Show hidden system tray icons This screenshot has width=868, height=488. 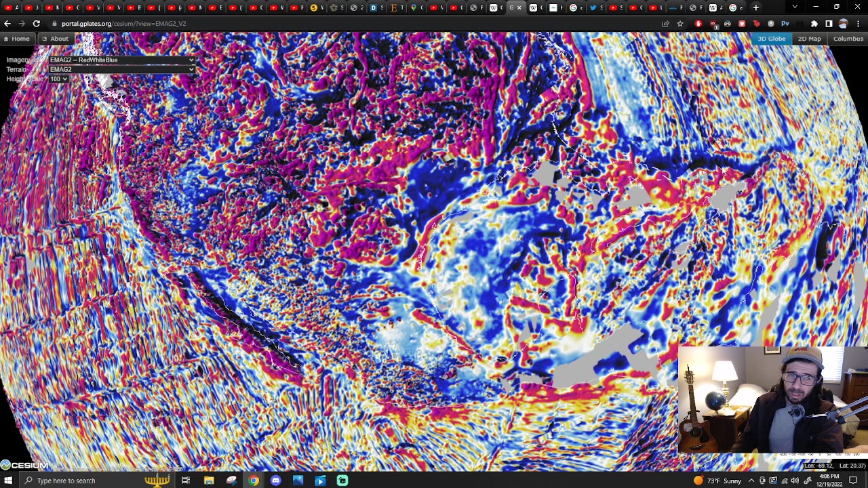[751, 481]
